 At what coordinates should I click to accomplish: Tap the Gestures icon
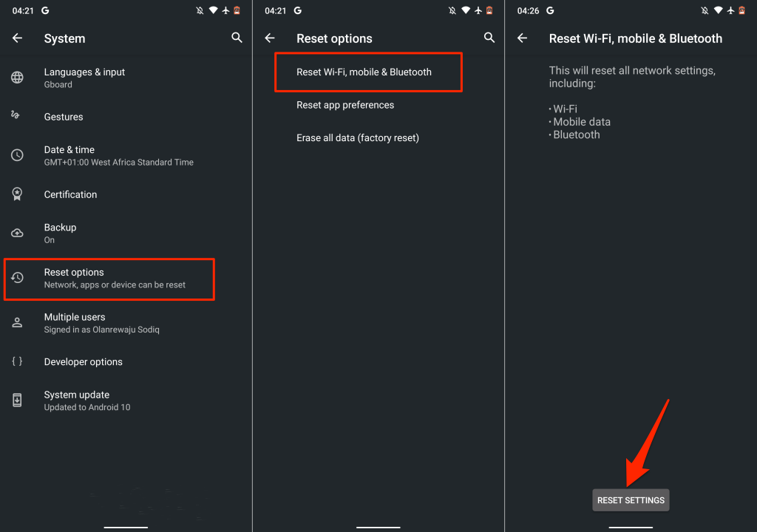pyautogui.click(x=17, y=116)
